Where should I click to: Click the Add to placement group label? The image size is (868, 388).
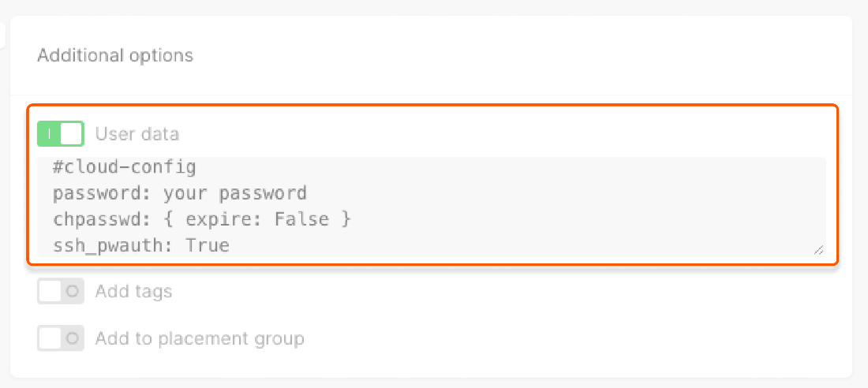pyautogui.click(x=200, y=339)
